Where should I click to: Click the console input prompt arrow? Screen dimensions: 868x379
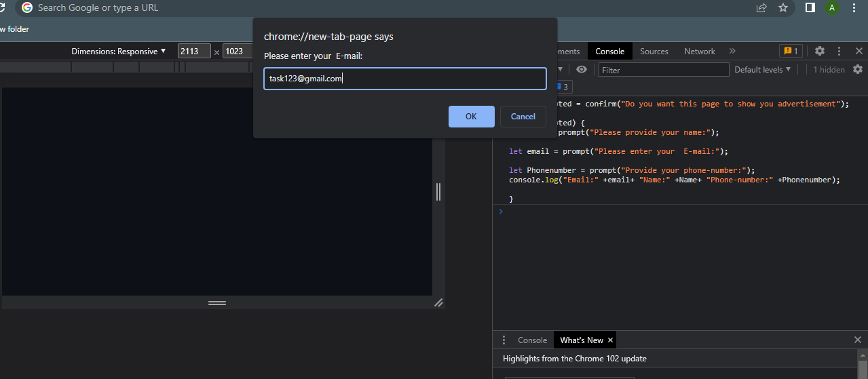[x=501, y=212]
